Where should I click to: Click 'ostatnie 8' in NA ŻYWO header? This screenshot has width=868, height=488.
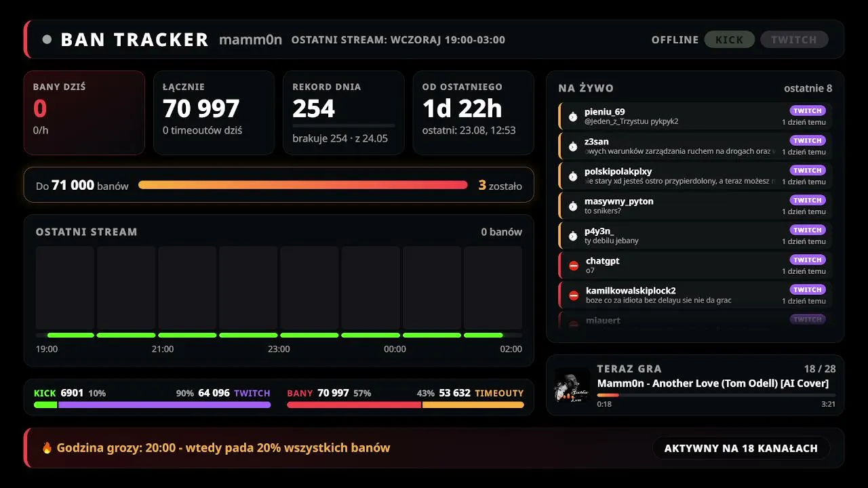[x=808, y=88]
